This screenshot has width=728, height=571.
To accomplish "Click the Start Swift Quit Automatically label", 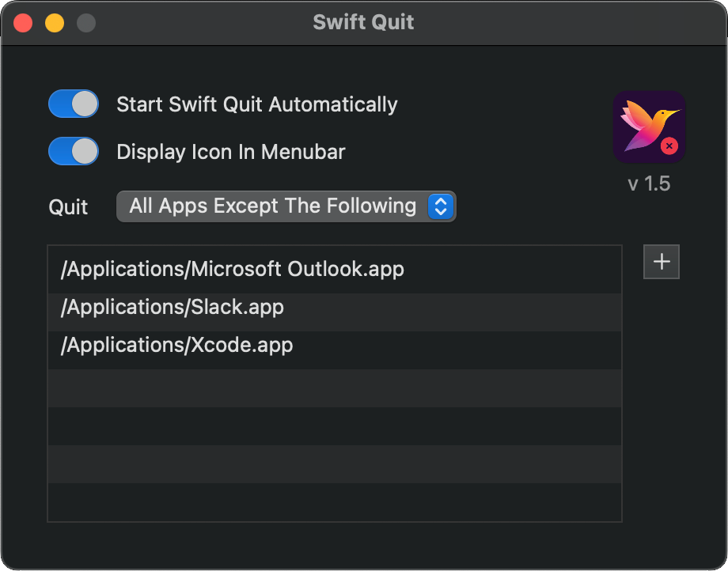I will click(x=256, y=104).
